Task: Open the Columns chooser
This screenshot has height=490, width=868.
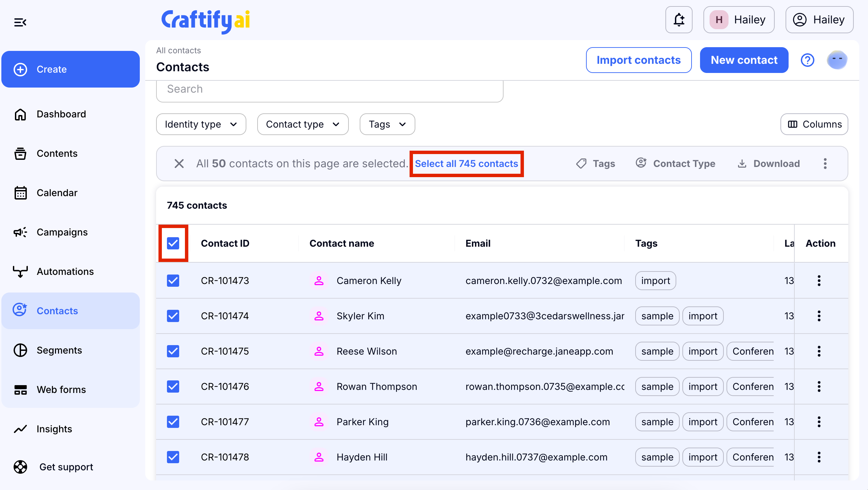Action: [x=814, y=124]
